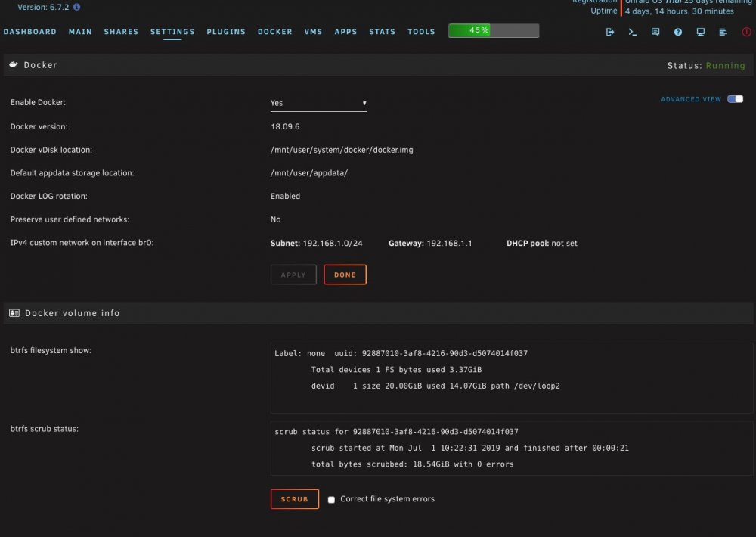The width and height of the screenshot is (756, 537).
Task: Open the Enable Docker dropdown
Action: [318, 103]
